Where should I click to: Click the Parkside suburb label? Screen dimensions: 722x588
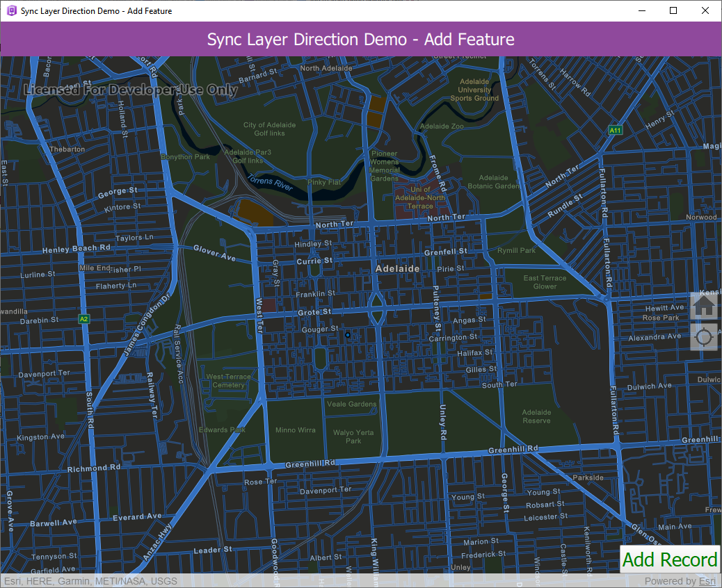pos(588,477)
